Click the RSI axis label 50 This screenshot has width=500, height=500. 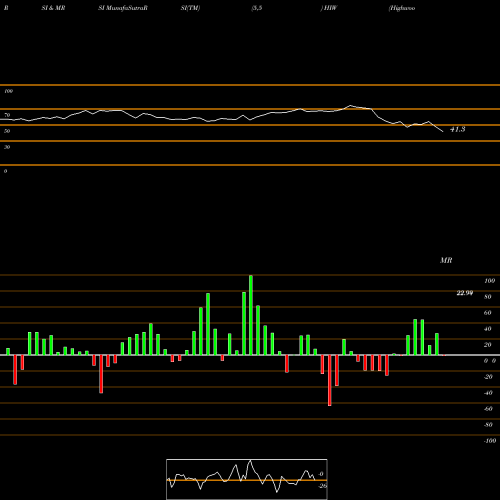pos(7,131)
